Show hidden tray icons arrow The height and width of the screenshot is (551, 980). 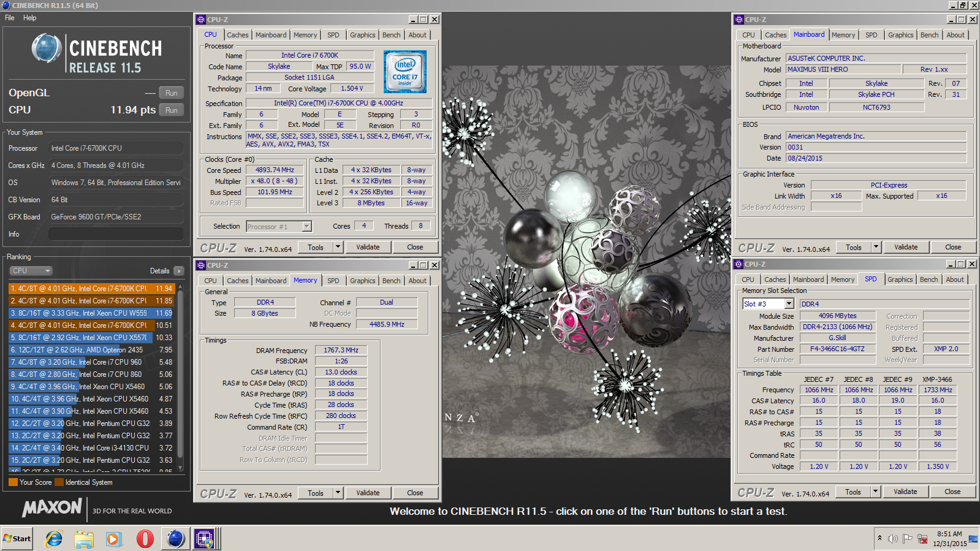click(879, 538)
